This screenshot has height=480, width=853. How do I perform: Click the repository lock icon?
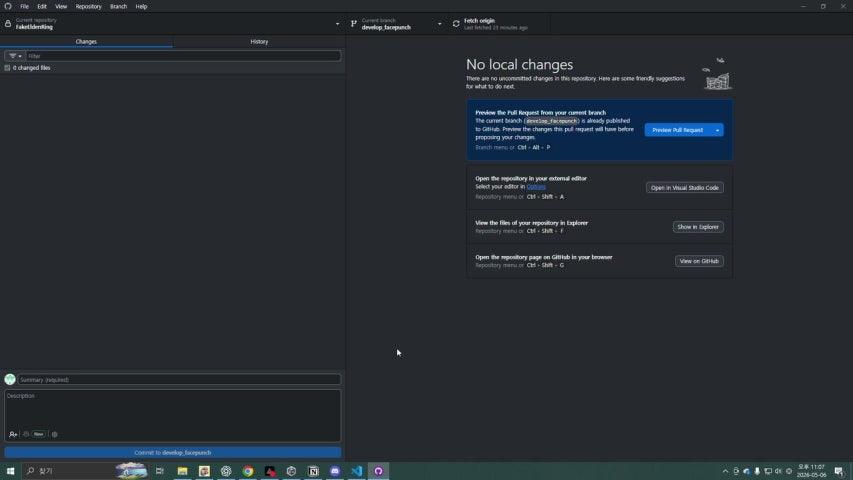pos(8,24)
